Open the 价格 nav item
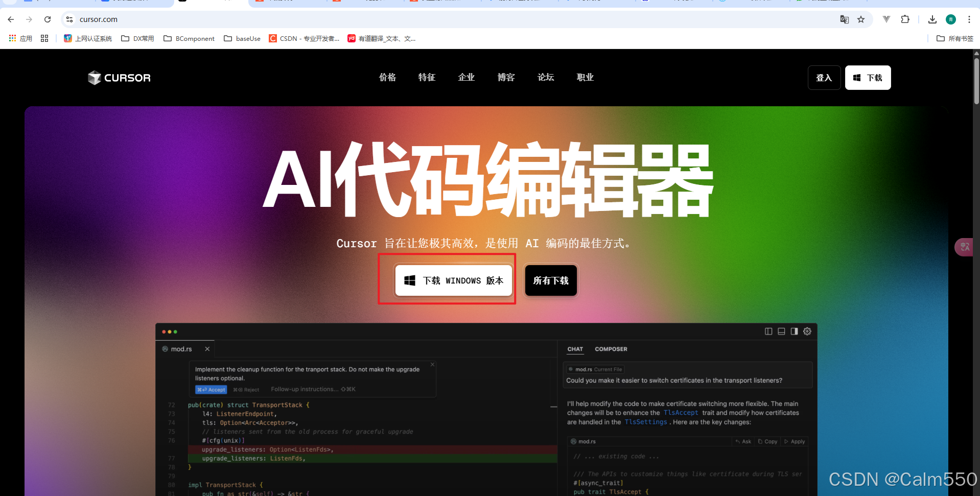The width and height of the screenshot is (980, 496). (387, 77)
